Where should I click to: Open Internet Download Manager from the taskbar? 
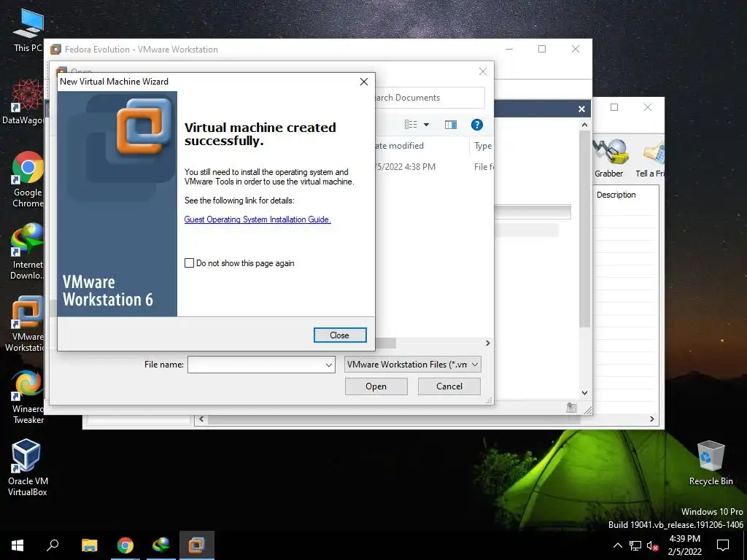(x=161, y=545)
